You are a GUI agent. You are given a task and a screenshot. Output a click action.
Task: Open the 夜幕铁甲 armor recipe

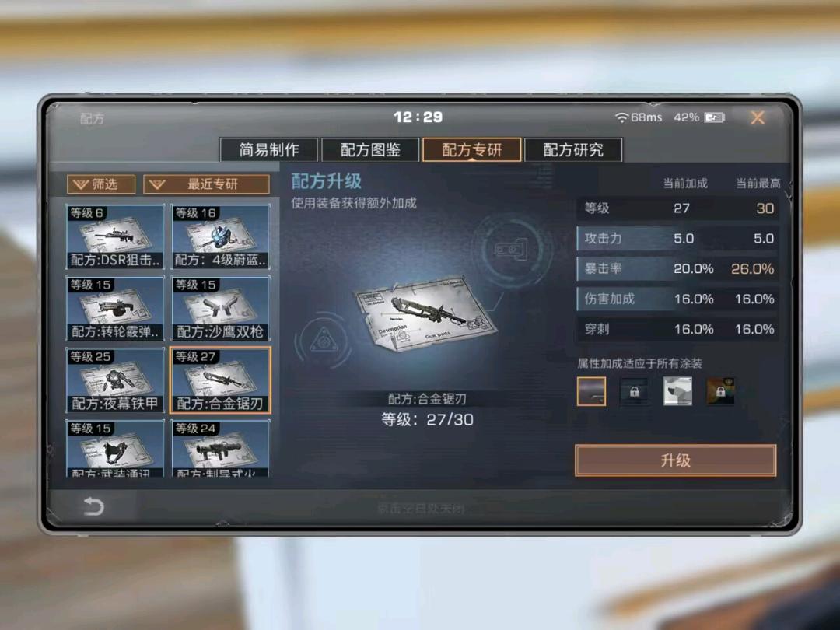pyautogui.click(x=114, y=380)
